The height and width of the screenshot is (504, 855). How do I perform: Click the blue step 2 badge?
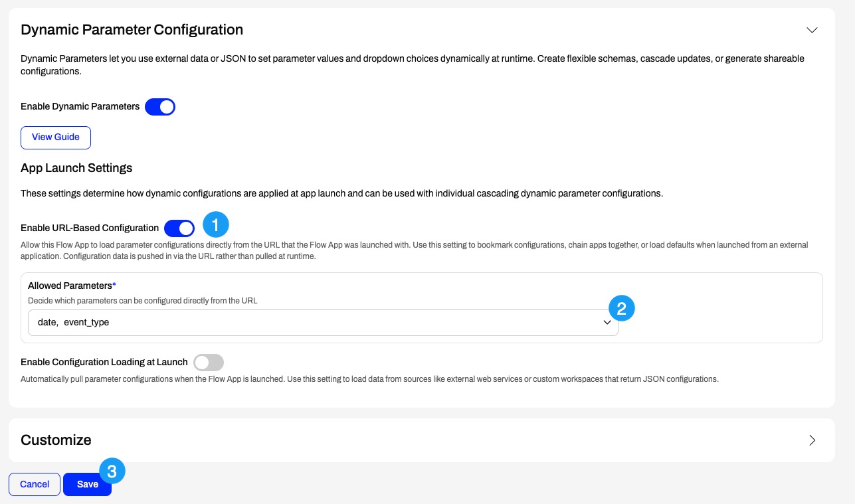(622, 308)
